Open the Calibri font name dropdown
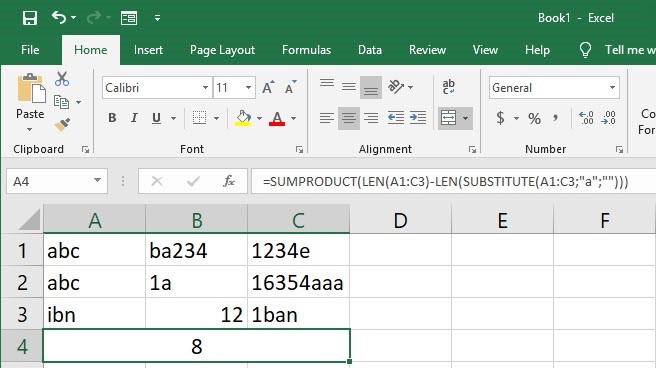Image resolution: width=656 pixels, height=368 pixels. [205, 87]
